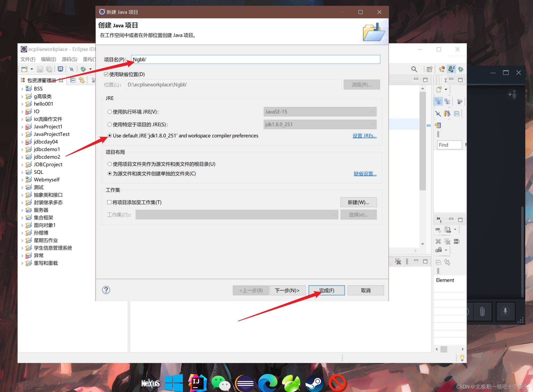This screenshot has width=533, height=392.
Task: Open the WeChat icon in the taskbar
Action: tap(220, 383)
